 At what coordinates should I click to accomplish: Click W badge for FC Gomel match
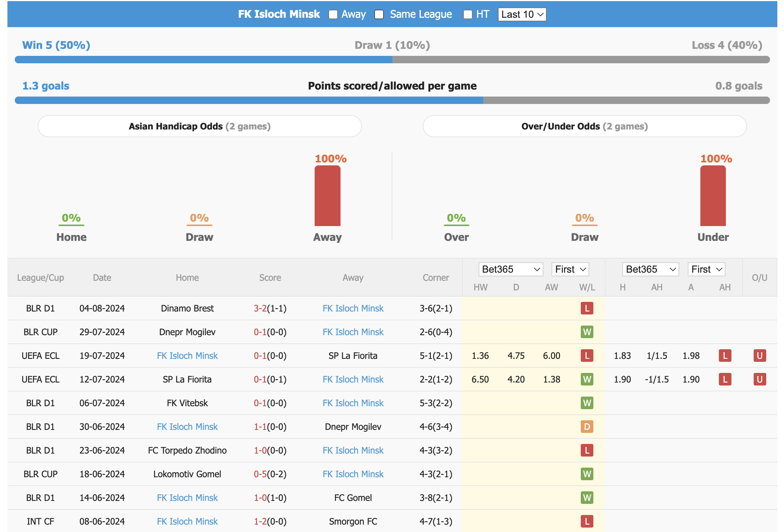coord(587,498)
